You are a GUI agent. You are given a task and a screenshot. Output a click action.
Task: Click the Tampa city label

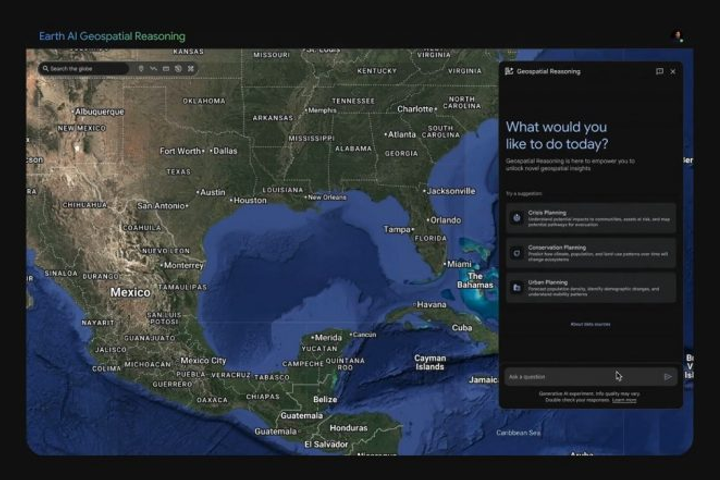pyautogui.click(x=399, y=229)
